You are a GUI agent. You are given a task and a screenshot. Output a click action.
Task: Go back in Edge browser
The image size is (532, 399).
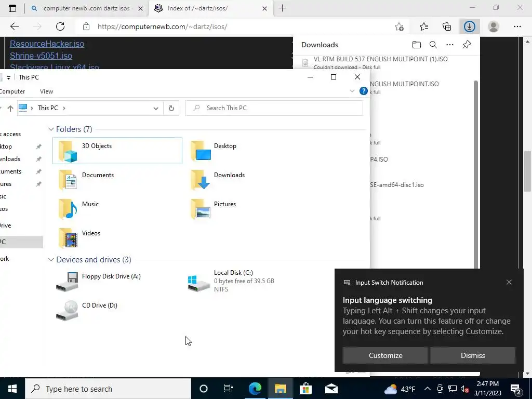[14, 26]
